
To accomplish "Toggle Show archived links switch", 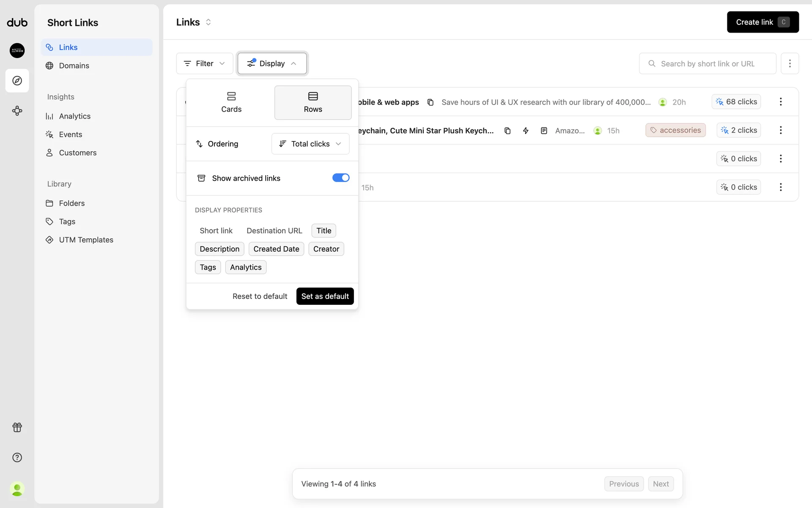I will 340,178.
